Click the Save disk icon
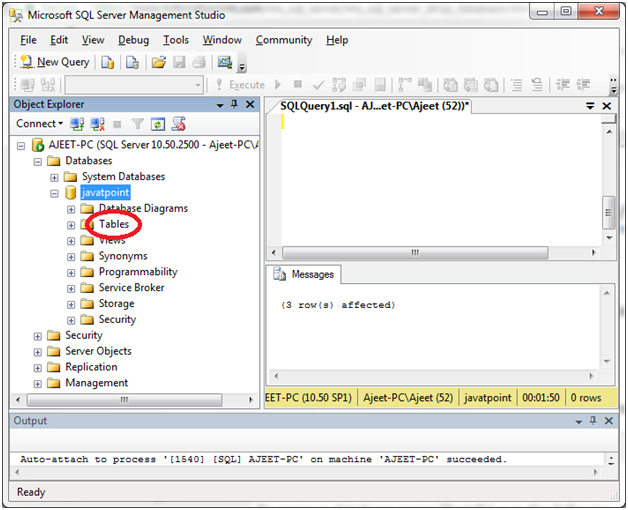Screen dimensions: 628x510 coord(179,62)
